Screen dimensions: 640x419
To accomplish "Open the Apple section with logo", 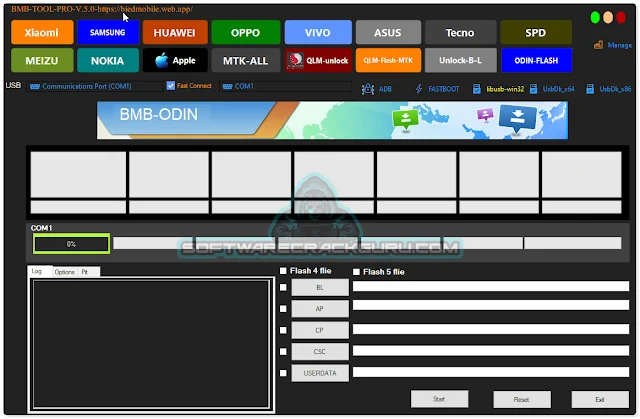I will [x=175, y=60].
